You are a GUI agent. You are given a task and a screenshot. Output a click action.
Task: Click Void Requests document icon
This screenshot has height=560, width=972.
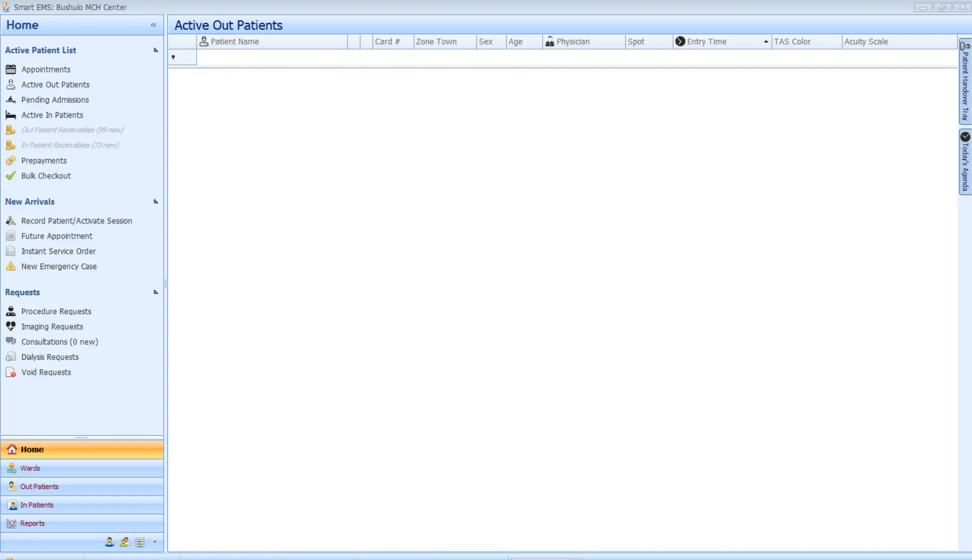(11, 372)
